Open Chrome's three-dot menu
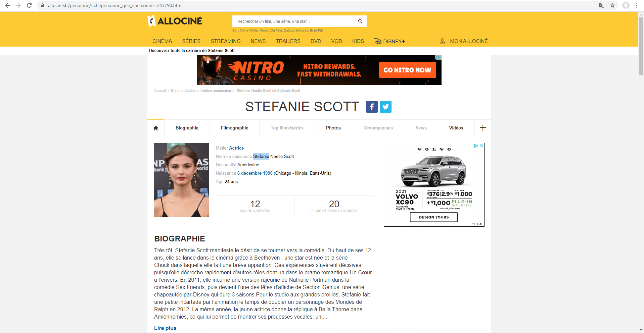Screen dimensions: 644x333 click(637, 5)
